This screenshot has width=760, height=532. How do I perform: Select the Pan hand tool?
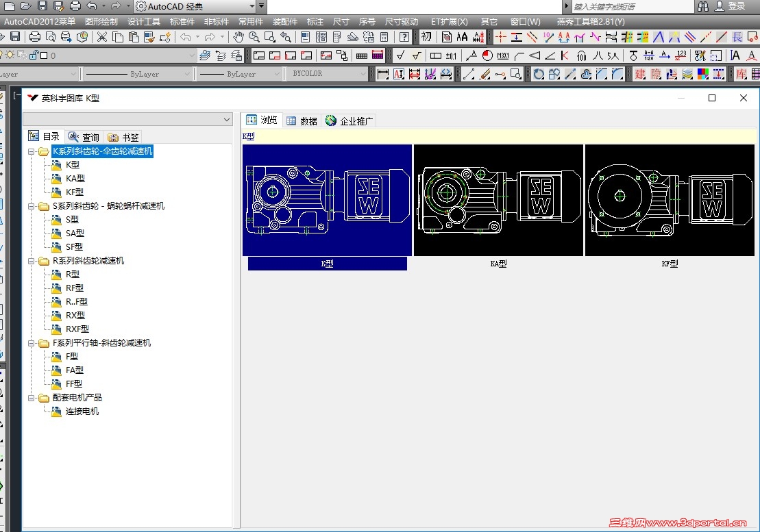pos(238,37)
